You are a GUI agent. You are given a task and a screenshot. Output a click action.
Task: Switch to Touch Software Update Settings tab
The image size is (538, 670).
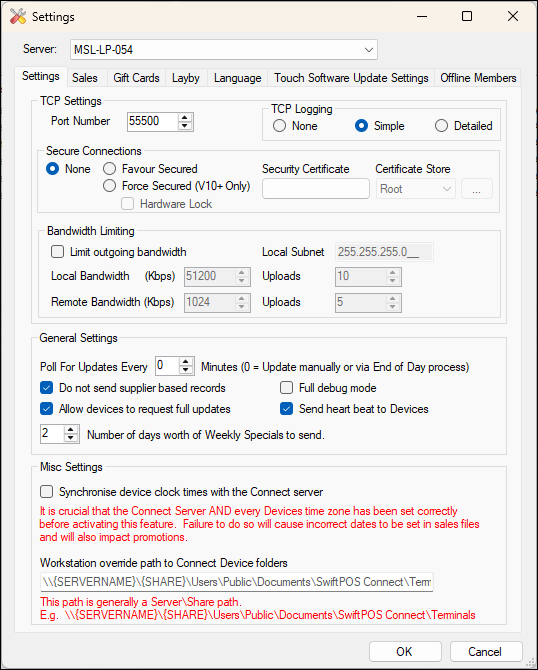pos(351,78)
